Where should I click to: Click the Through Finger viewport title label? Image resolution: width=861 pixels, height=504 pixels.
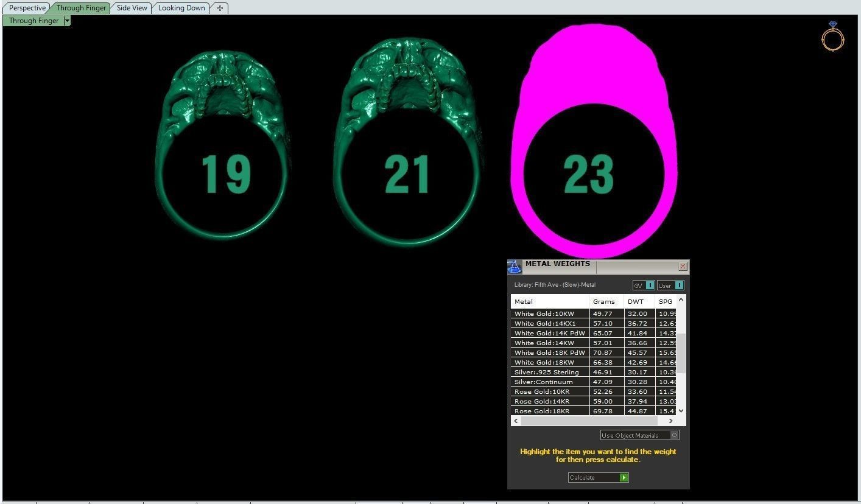click(33, 21)
